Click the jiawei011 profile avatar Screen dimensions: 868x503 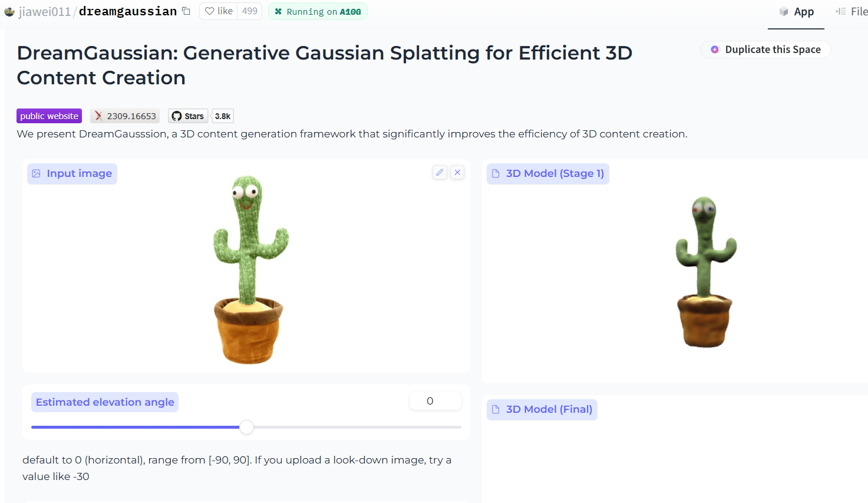[9, 11]
